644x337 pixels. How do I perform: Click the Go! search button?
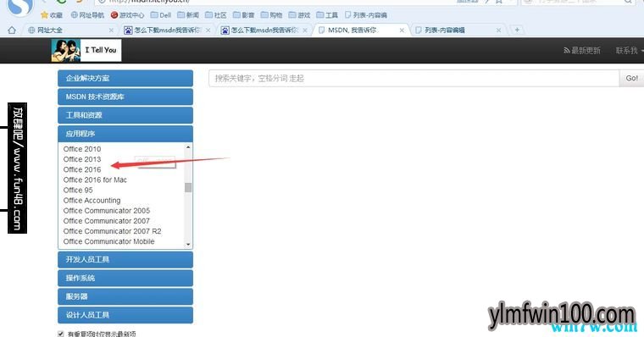coord(631,79)
